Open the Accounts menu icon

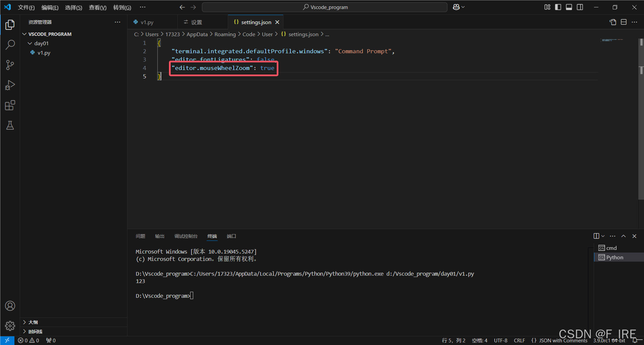(10, 306)
